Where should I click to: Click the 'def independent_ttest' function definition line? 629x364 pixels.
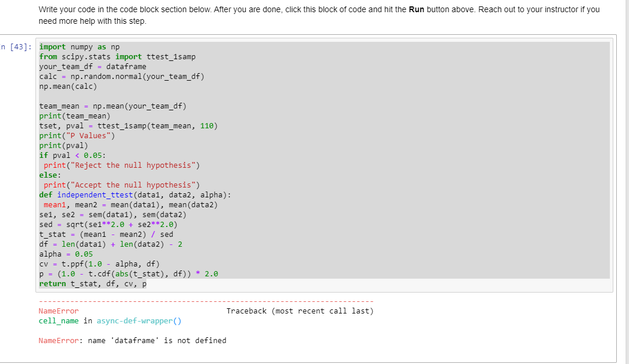(x=135, y=195)
